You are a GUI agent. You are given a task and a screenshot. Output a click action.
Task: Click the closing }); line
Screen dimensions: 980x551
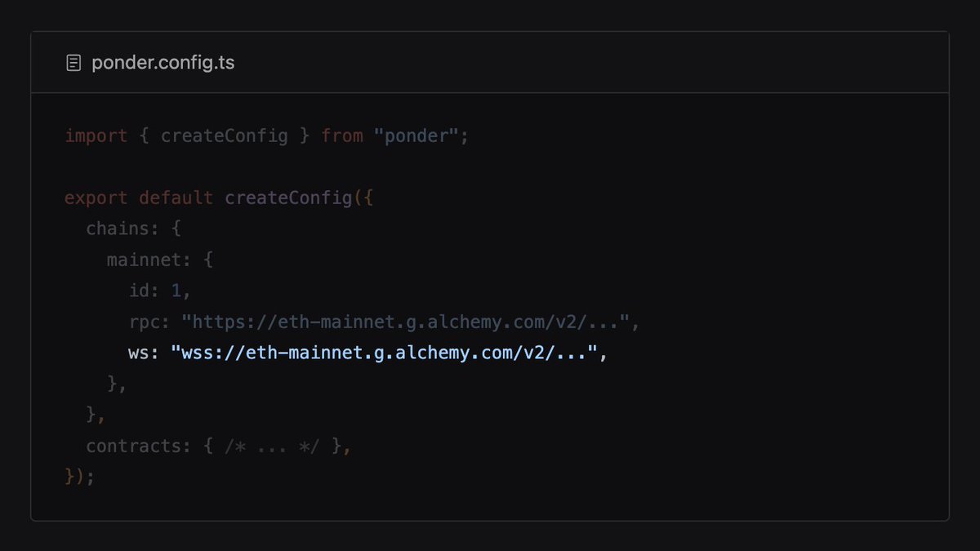(80, 477)
